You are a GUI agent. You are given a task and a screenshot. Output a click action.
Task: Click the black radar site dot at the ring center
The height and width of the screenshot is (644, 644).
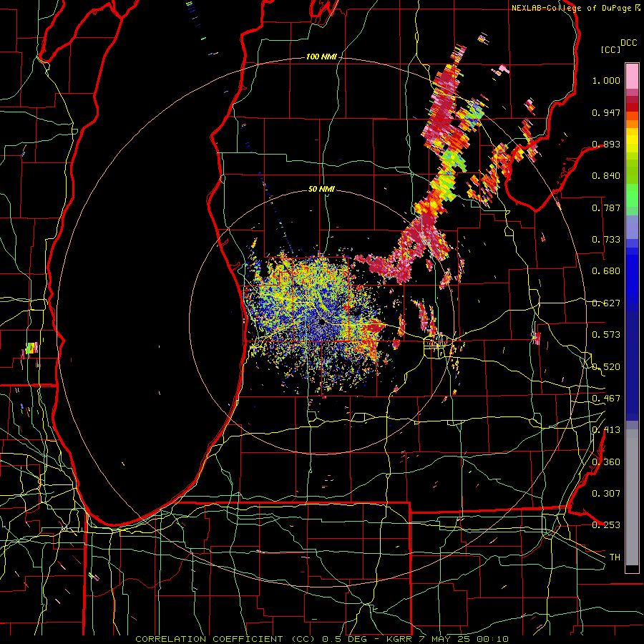point(323,323)
